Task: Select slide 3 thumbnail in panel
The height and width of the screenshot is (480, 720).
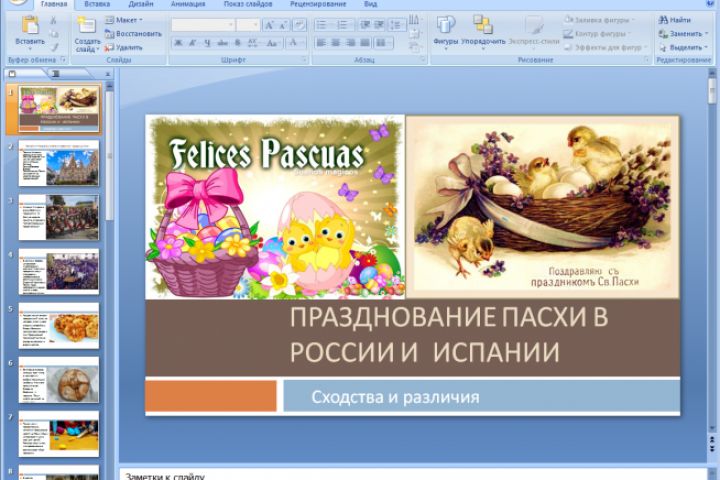Action: click(x=59, y=217)
